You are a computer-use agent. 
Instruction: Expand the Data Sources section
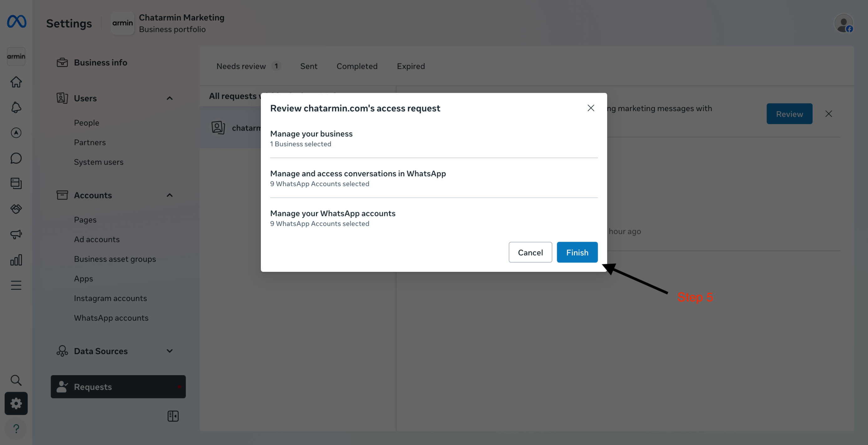169,351
